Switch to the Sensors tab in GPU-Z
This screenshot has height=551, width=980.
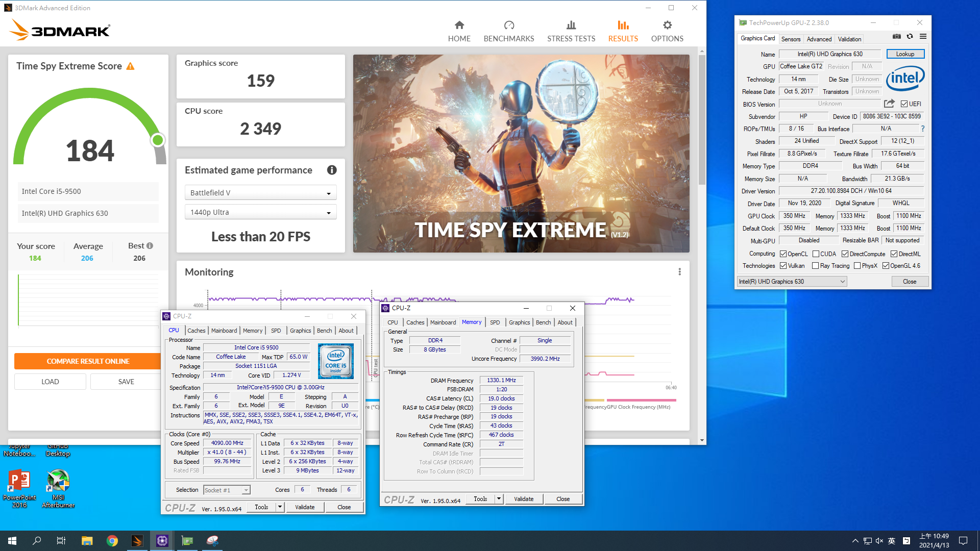(x=791, y=39)
